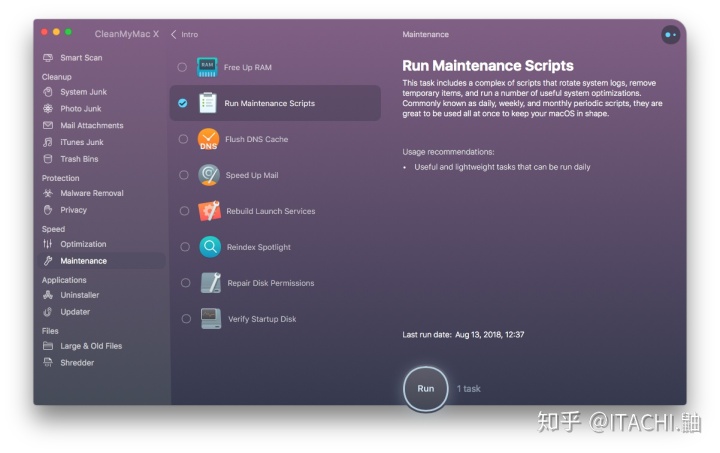Click the Uninstaller icon in sidebar
The image size is (720, 453).
pos(48,295)
